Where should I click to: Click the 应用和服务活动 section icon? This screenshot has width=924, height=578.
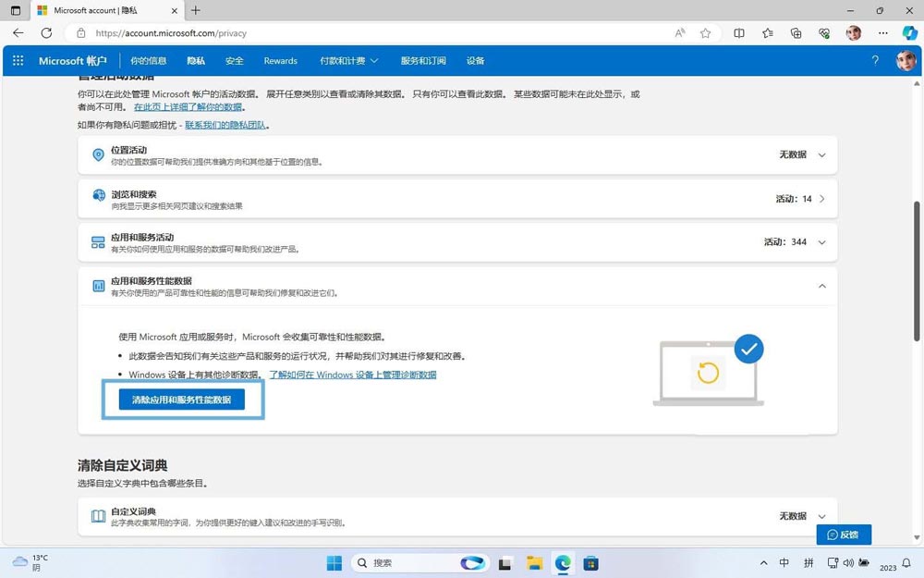98,241
